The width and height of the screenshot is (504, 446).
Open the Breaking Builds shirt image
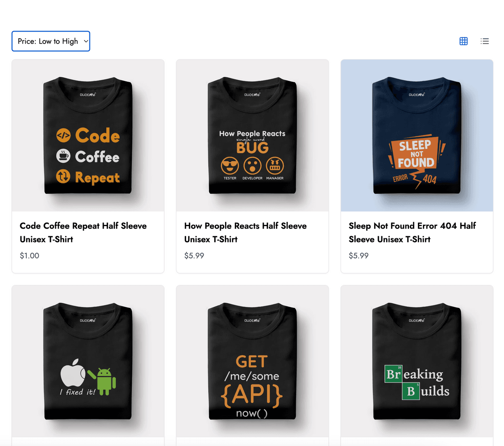click(x=417, y=361)
